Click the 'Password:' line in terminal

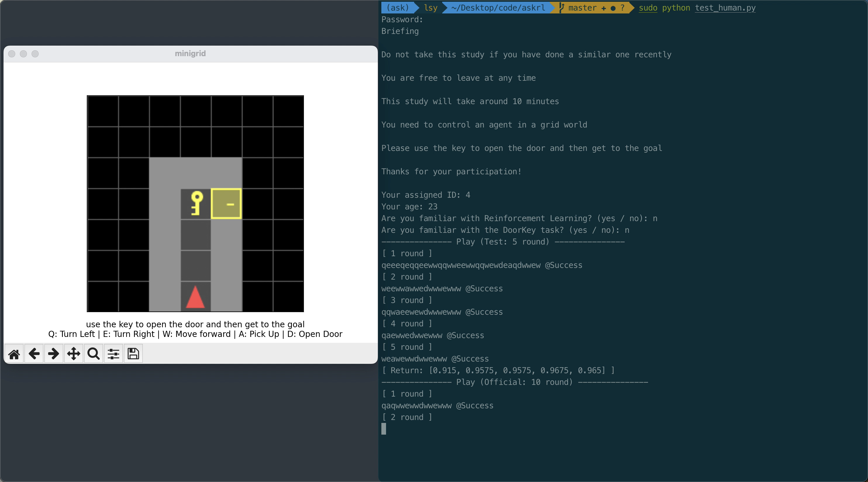tap(402, 20)
